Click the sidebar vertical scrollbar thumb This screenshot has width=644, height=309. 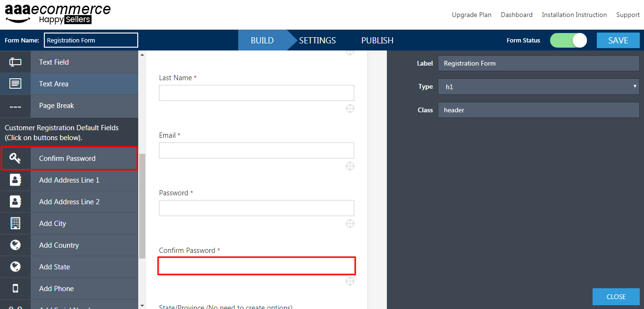(x=142, y=206)
